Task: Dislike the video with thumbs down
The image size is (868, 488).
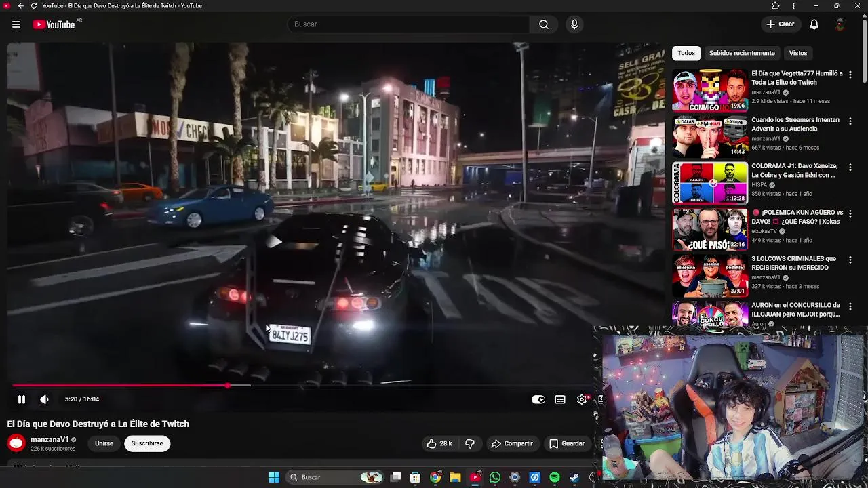Action: click(470, 443)
